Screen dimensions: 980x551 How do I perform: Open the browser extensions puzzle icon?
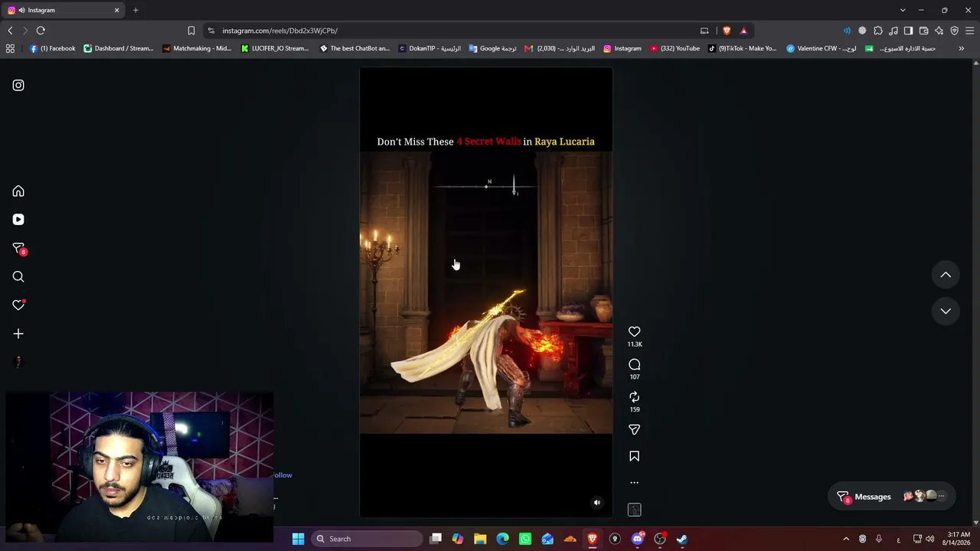878,31
